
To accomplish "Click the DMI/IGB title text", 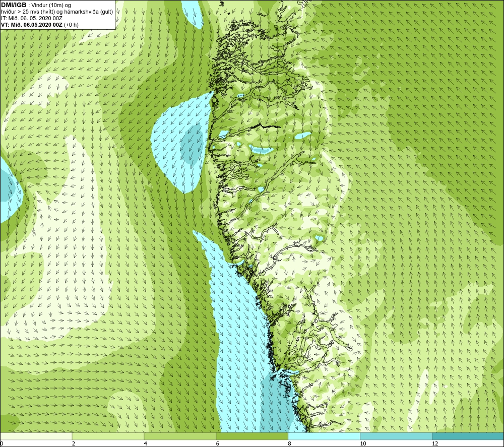I will click(14, 5).
